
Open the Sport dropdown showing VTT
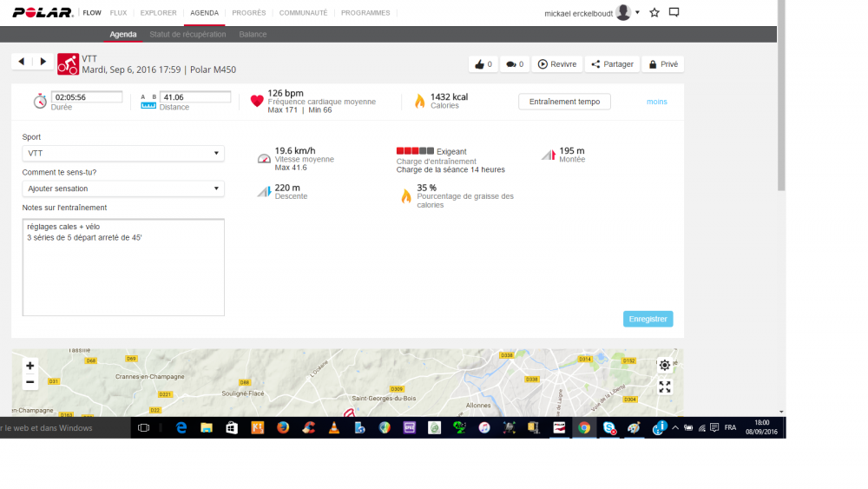[122, 154]
